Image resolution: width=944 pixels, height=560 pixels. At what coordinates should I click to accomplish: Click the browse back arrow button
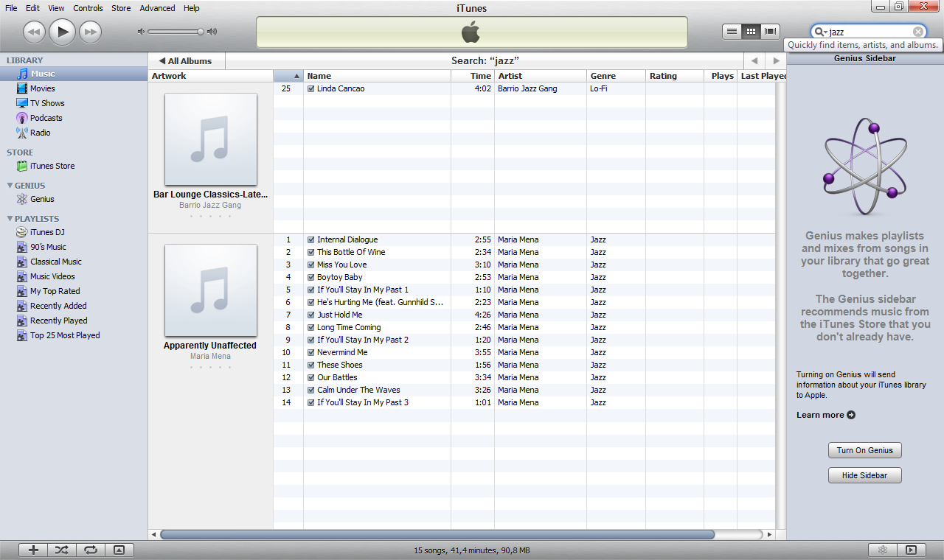(754, 61)
